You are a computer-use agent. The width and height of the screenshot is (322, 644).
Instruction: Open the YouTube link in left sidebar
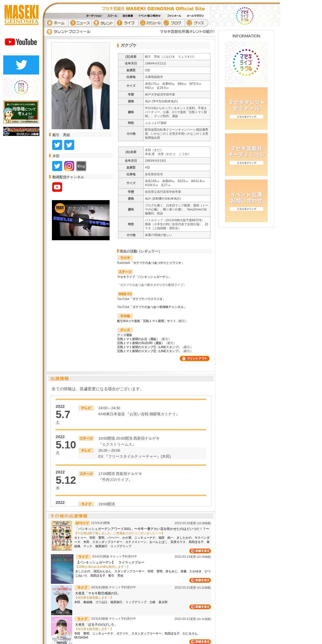21,42
